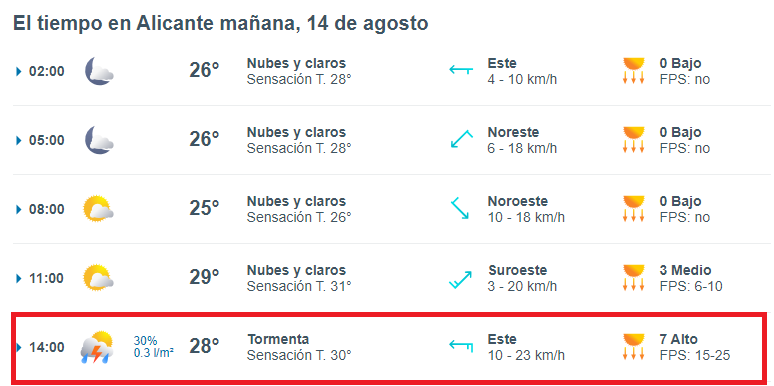Expand the 11:00 forecast row arrow
This screenshot has width=774, height=386.
click(19, 279)
